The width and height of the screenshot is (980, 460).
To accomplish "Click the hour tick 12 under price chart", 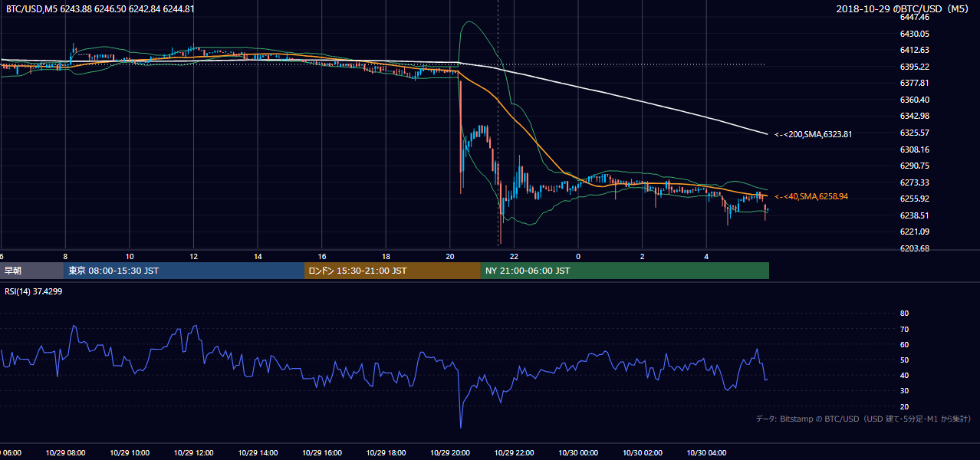I will (x=193, y=256).
